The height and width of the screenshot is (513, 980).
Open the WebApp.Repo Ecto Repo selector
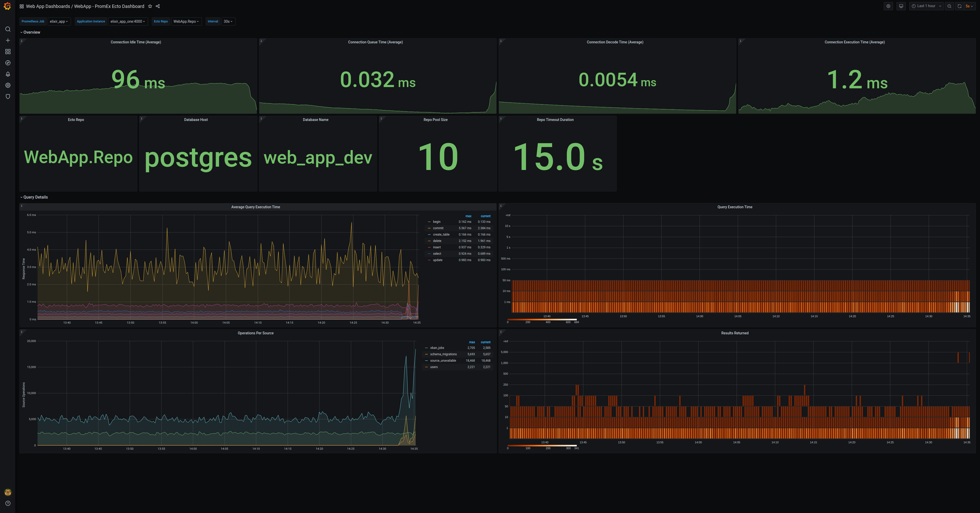186,21
